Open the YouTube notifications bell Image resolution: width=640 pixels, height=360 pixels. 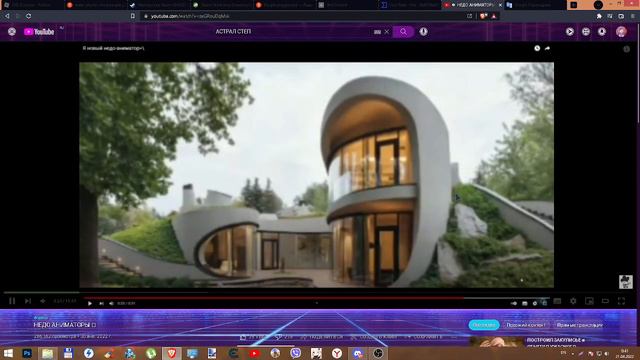pyautogui.click(x=602, y=31)
